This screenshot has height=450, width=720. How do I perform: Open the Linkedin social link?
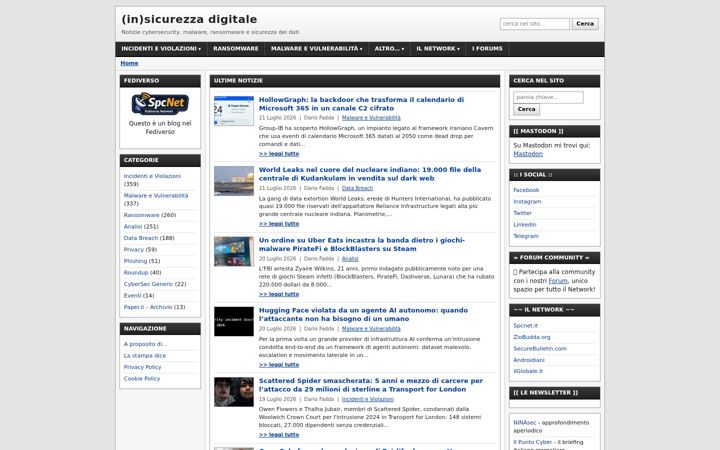coord(525,225)
